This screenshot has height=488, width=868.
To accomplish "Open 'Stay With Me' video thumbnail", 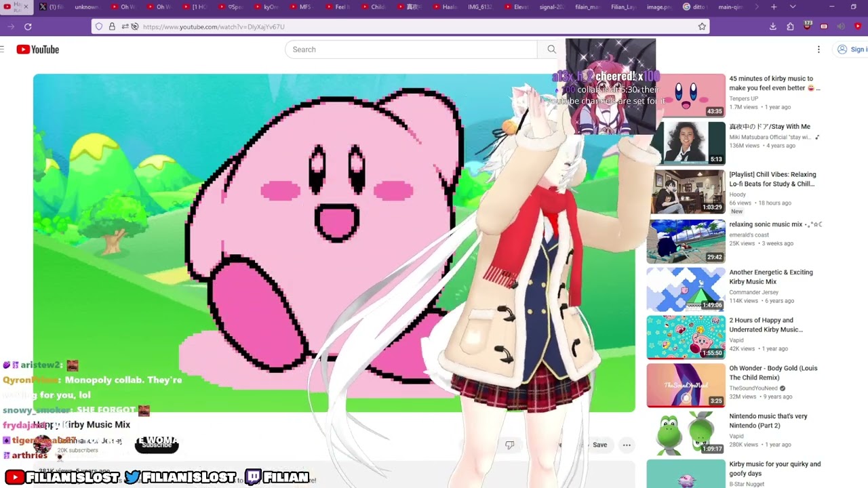I will pos(688,144).
